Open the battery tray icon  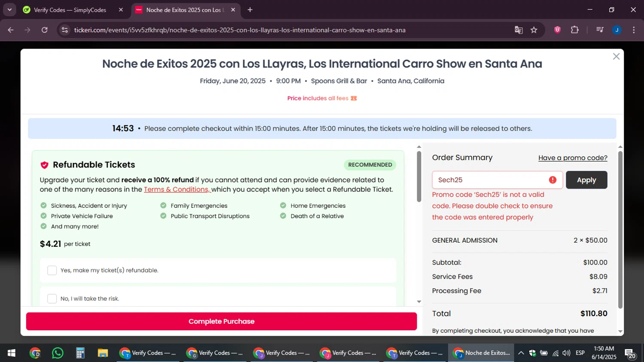tap(544, 353)
